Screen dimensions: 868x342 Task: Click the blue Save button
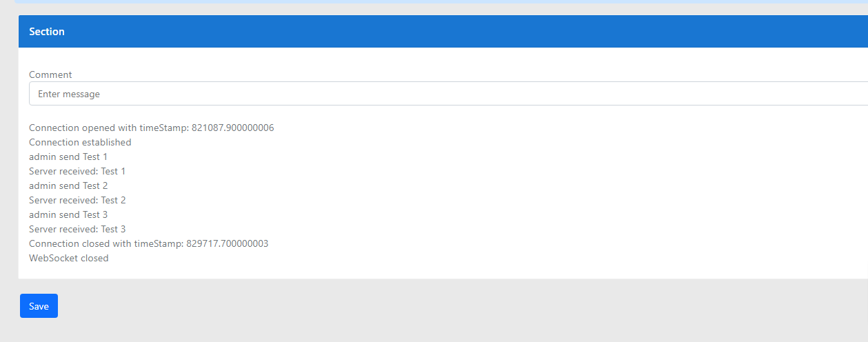39,306
